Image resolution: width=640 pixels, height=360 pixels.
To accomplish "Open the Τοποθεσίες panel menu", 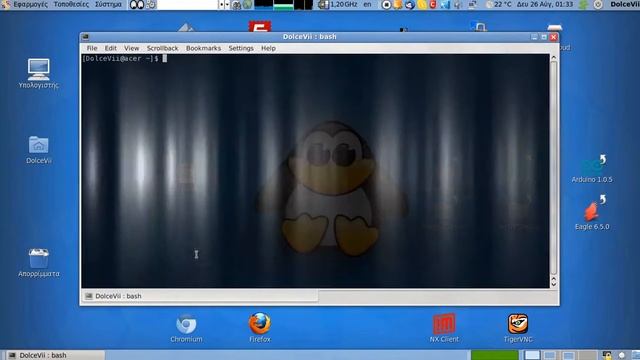I will [x=71, y=4].
